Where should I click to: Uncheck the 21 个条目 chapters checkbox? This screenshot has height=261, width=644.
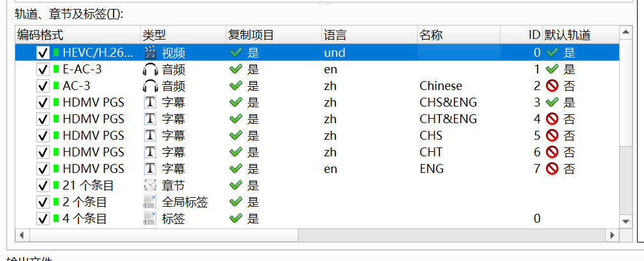click(x=43, y=185)
